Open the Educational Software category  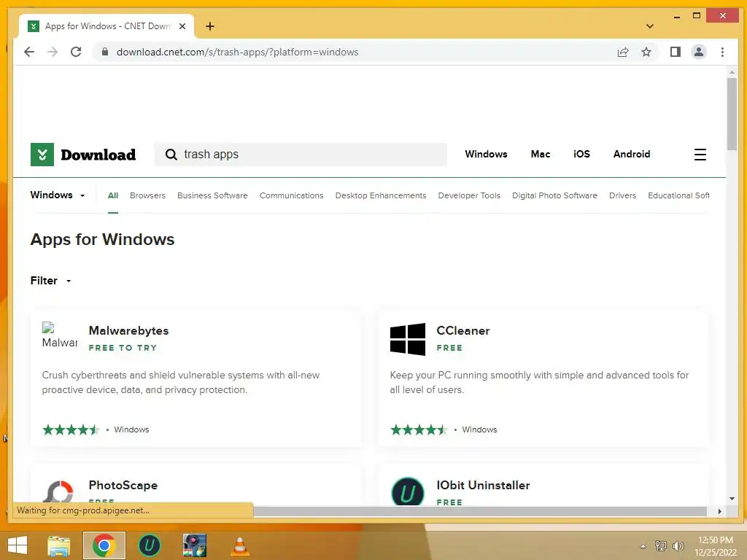click(x=678, y=195)
